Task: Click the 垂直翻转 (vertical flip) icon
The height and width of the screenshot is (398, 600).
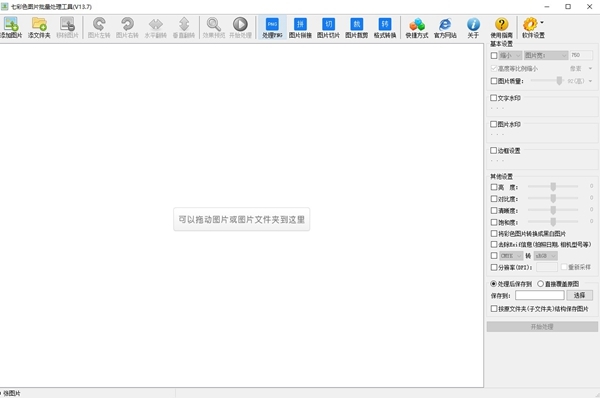Action: coord(184,28)
